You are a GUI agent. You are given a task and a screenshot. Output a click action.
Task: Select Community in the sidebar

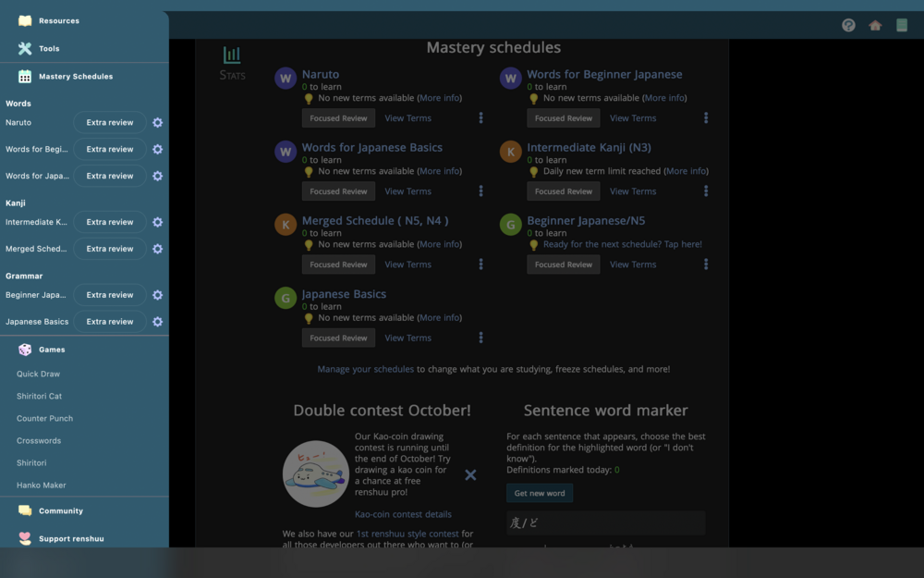[60, 510]
